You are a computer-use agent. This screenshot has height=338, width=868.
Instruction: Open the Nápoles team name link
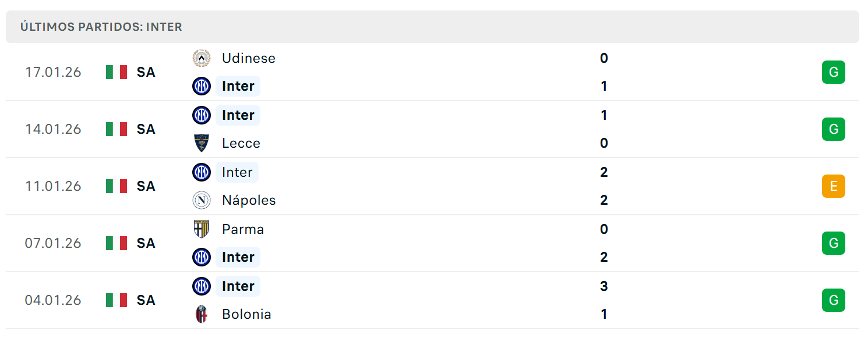click(249, 200)
